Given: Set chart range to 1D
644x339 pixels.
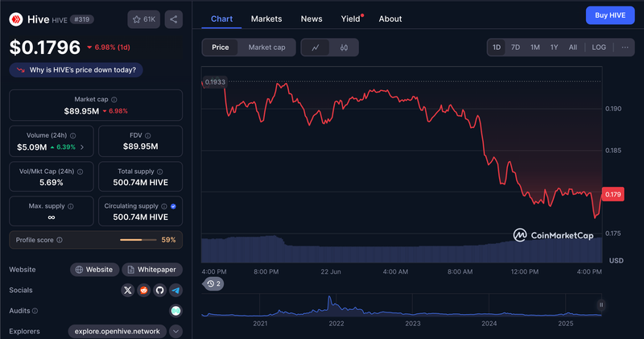Looking at the screenshot, I should tap(497, 48).
